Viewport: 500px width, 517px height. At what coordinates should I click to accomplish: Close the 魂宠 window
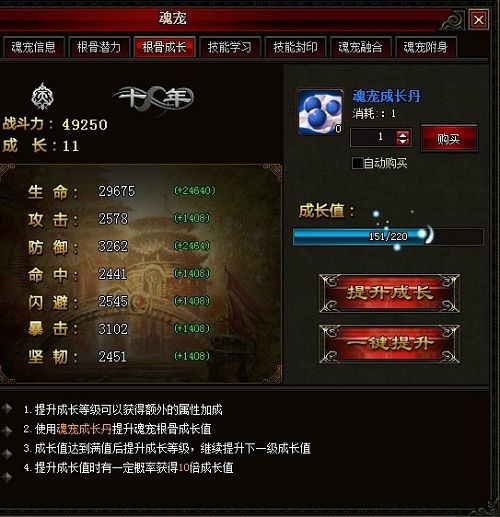[479, 20]
